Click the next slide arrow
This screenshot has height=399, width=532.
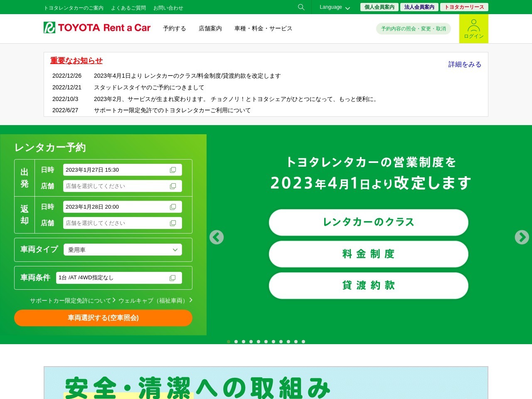click(522, 237)
